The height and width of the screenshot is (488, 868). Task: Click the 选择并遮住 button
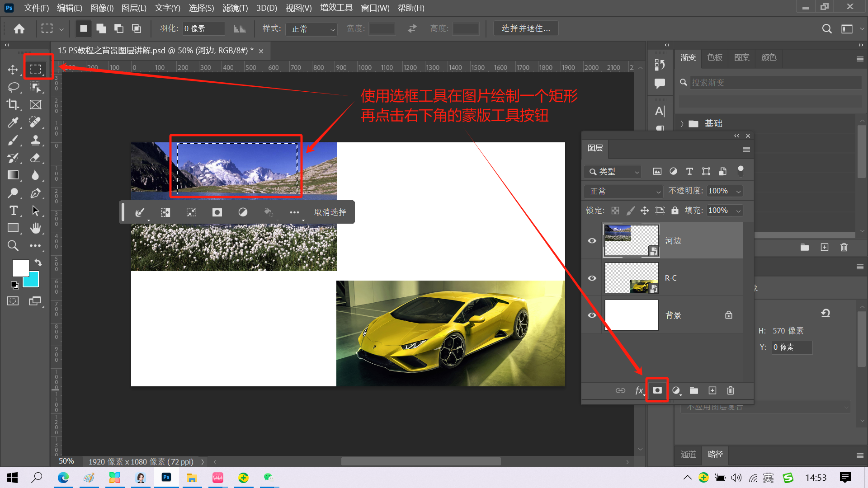[525, 28]
